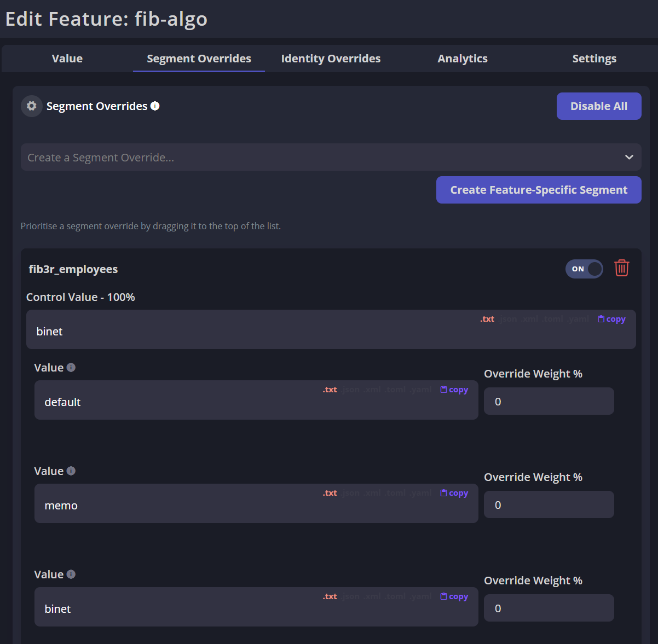Open the Analytics tab

point(463,59)
